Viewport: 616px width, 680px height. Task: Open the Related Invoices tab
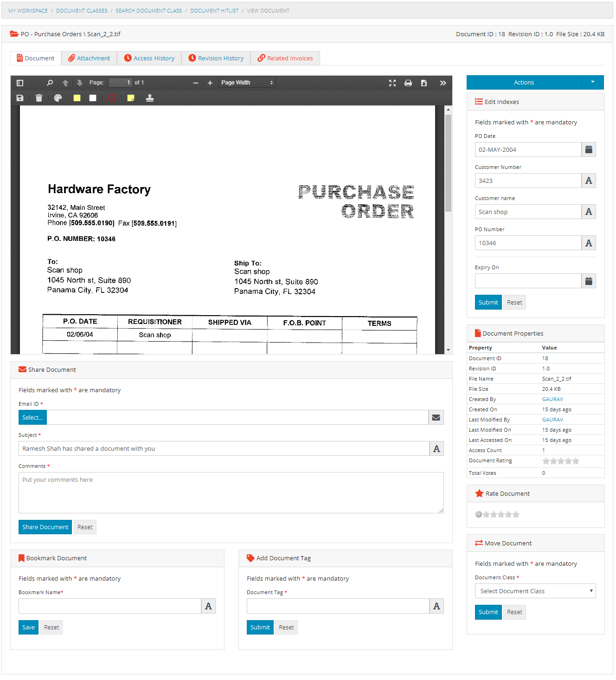tap(285, 58)
